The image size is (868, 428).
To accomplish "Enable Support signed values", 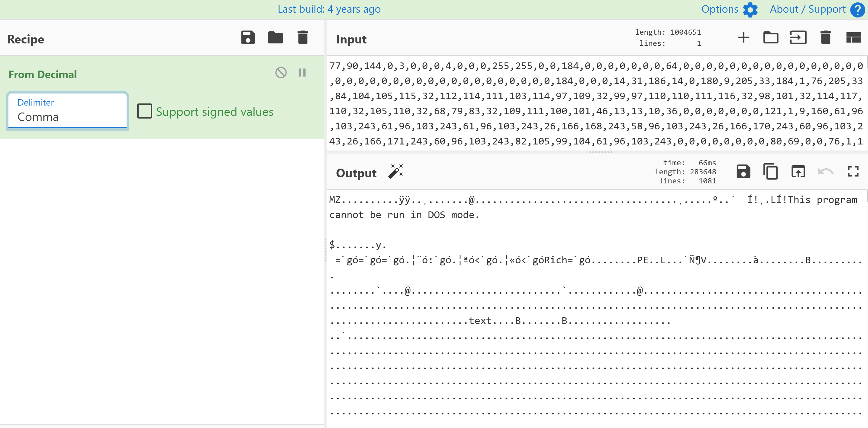I will pyautogui.click(x=145, y=111).
